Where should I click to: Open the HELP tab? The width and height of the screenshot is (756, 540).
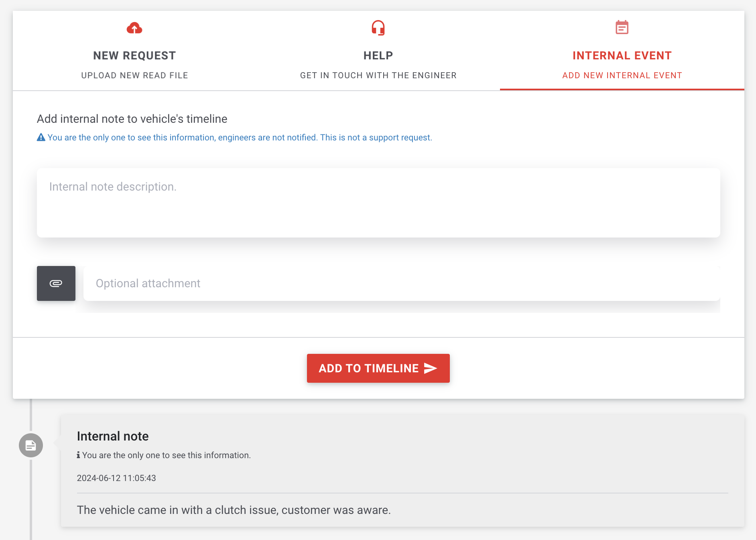[378, 55]
